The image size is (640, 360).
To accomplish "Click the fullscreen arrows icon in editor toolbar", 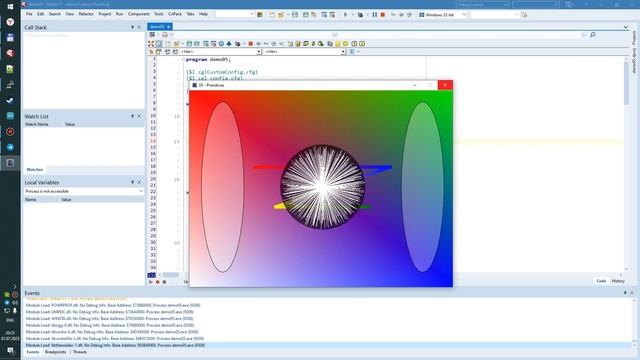I will point(151,44).
